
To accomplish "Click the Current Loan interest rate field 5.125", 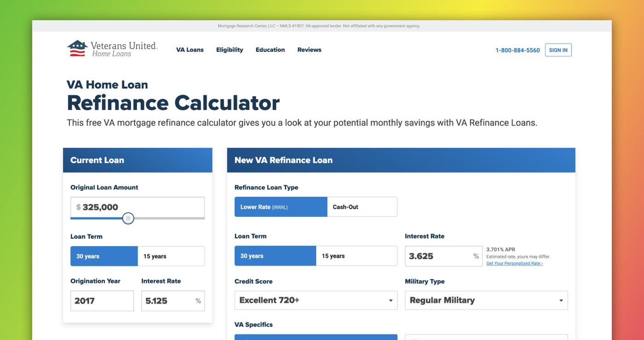I will pos(173,301).
